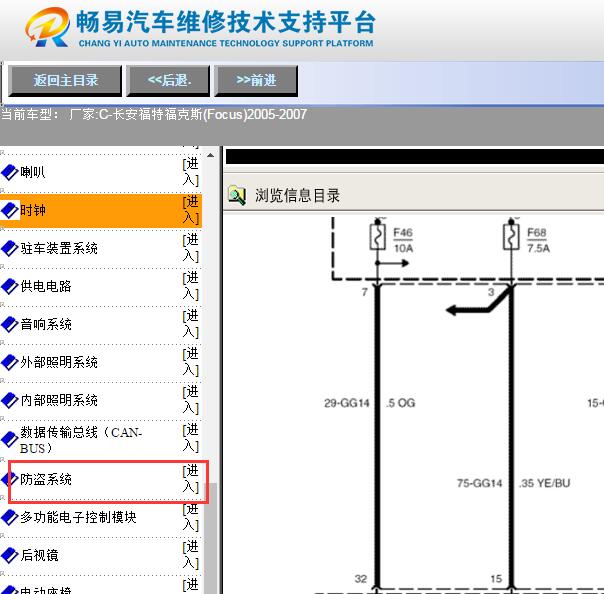Select the 供电电路 entry
The width and height of the screenshot is (604, 594).
(x=46, y=286)
